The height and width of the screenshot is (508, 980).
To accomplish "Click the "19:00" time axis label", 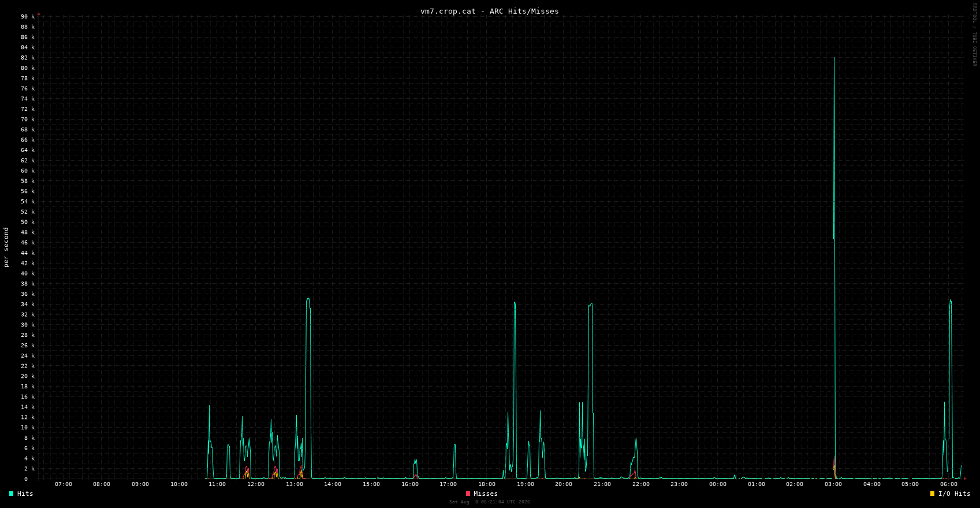I will tap(526, 484).
